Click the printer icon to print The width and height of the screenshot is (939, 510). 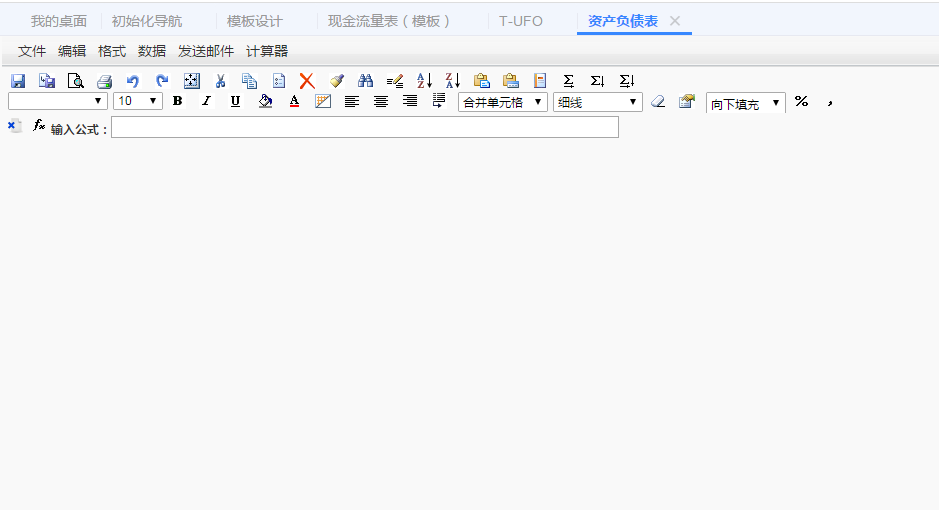tap(104, 81)
